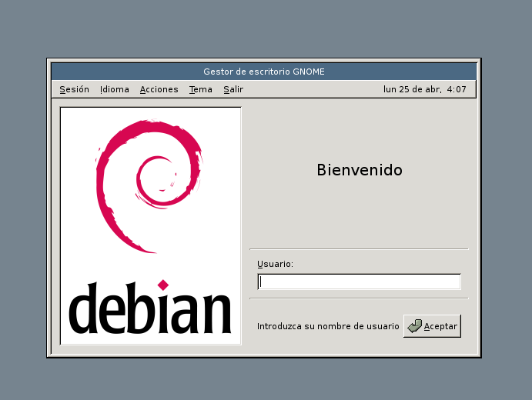
Task: Click the date and time display
Action: coord(424,89)
